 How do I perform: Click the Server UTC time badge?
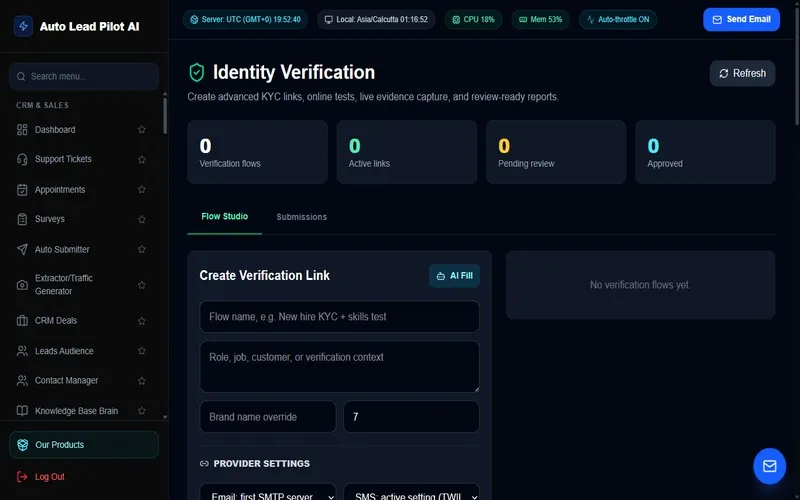point(245,19)
